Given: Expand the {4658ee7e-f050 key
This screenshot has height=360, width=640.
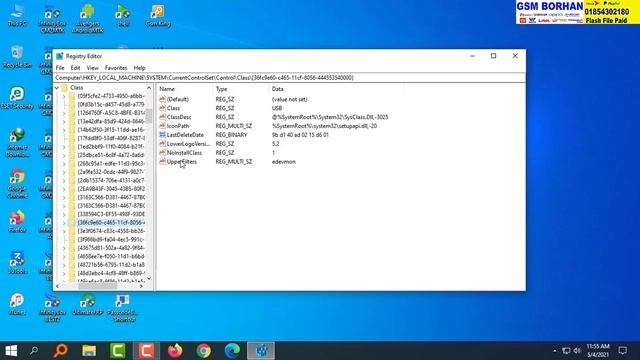Looking at the screenshot, I should (64, 257).
